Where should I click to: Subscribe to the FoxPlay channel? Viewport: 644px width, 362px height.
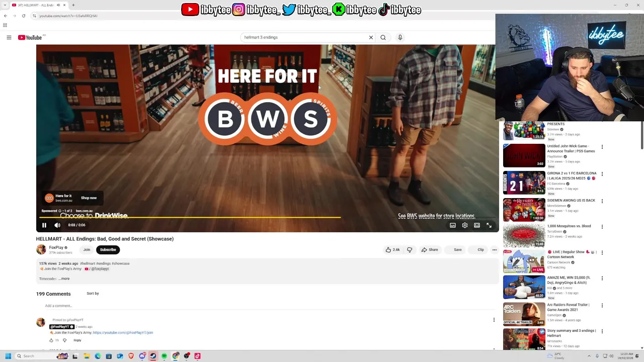tap(108, 250)
